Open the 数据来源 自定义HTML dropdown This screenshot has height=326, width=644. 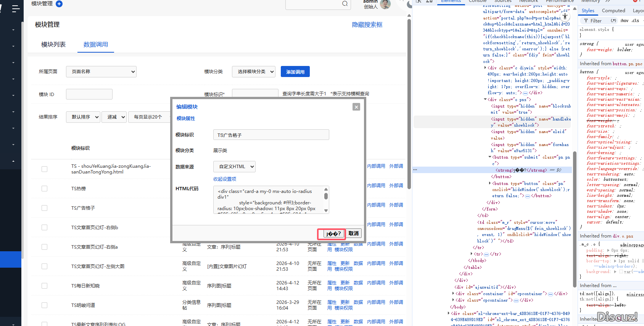[234, 167]
